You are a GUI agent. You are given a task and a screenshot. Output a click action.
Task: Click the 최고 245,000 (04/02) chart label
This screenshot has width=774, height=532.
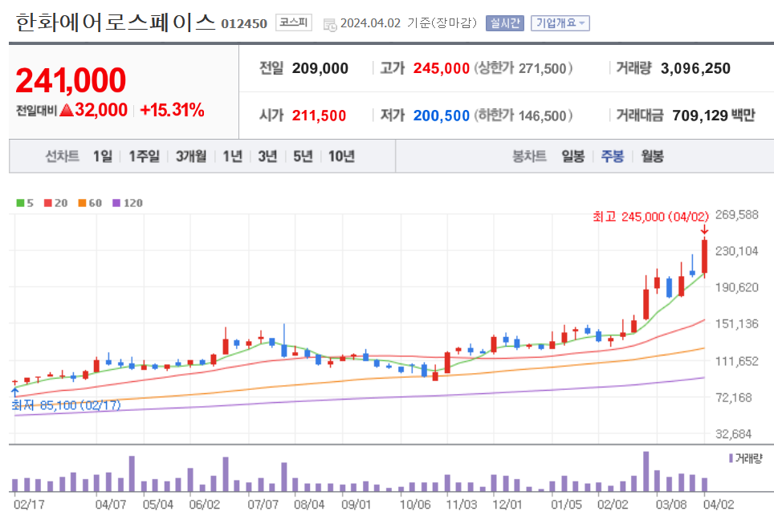pos(650,217)
